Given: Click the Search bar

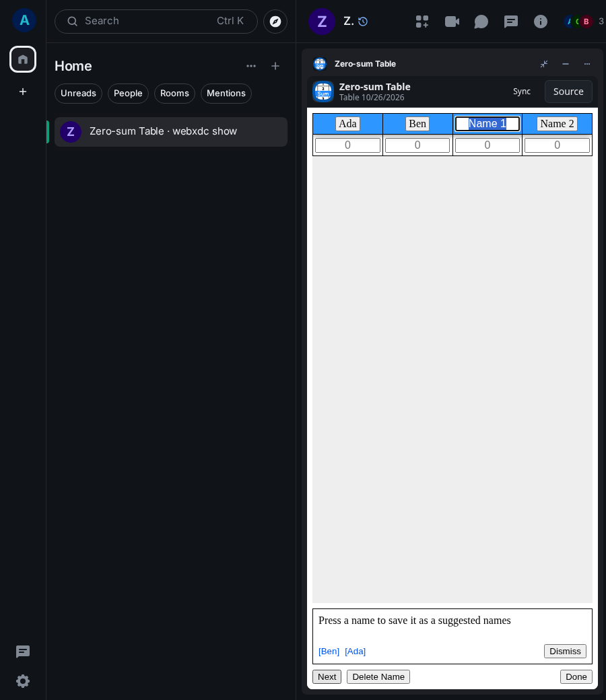Looking at the screenshot, I should coord(156,22).
